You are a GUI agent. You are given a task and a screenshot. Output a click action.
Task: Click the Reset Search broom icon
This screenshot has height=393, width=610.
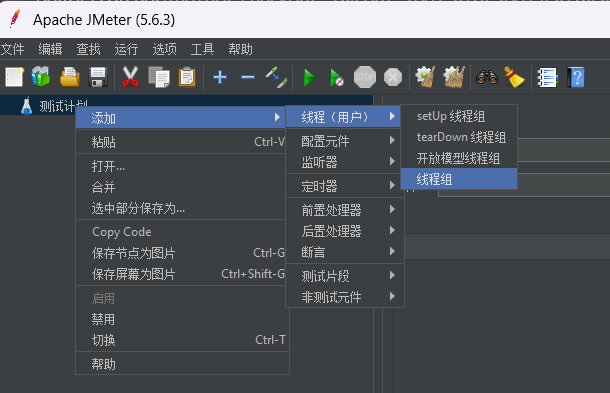[514, 77]
